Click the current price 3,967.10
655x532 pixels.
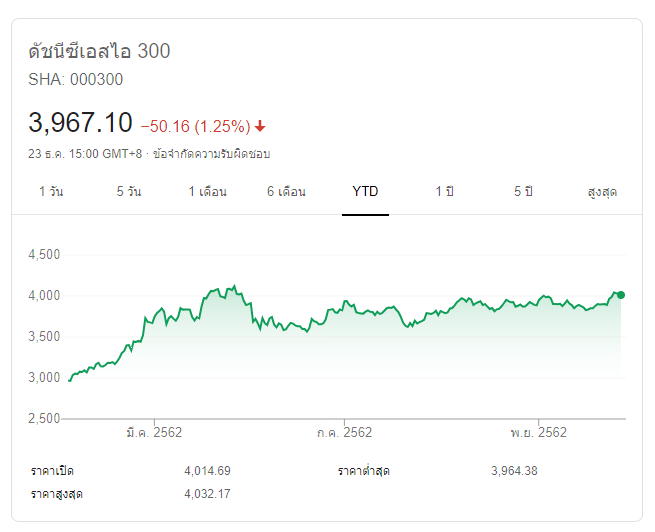coord(80,123)
